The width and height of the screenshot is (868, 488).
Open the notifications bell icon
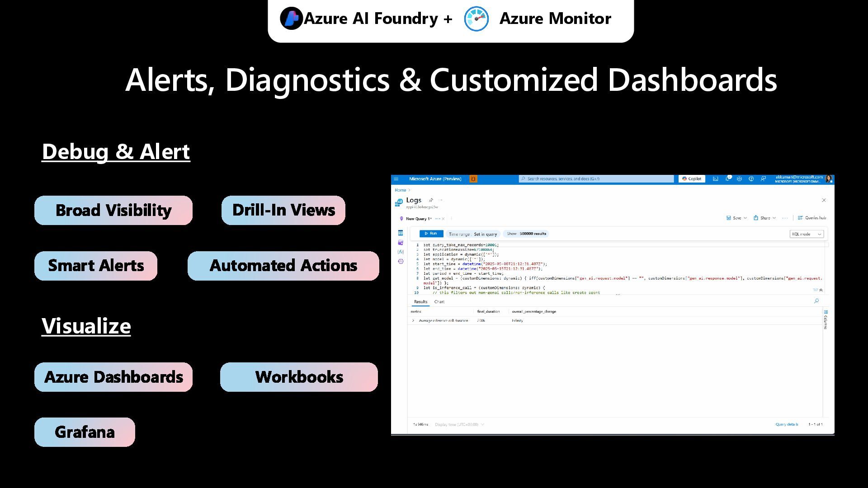point(727,179)
